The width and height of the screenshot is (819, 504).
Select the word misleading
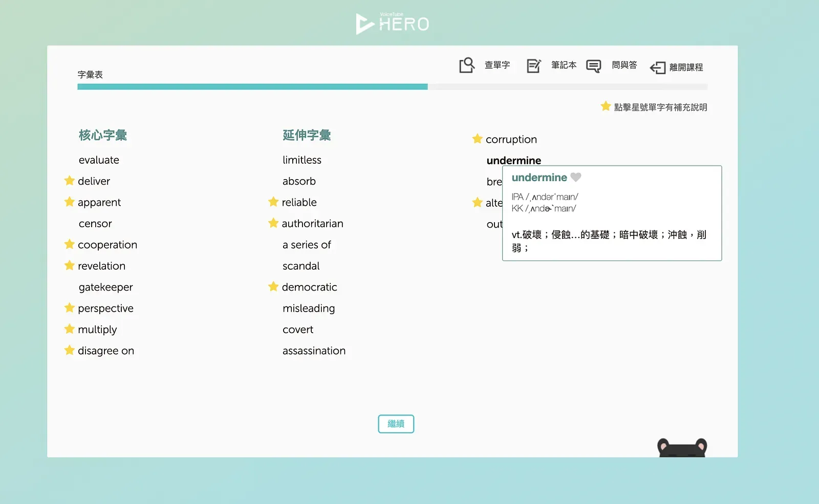point(309,309)
